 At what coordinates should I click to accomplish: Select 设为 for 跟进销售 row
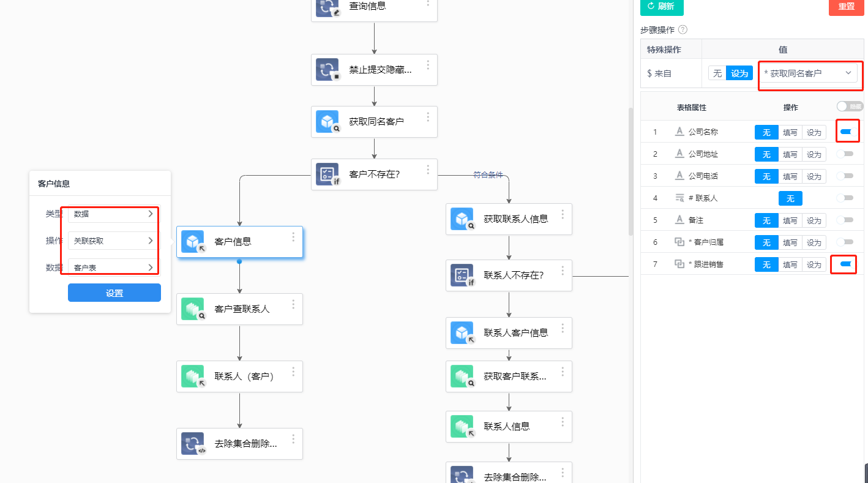(814, 264)
